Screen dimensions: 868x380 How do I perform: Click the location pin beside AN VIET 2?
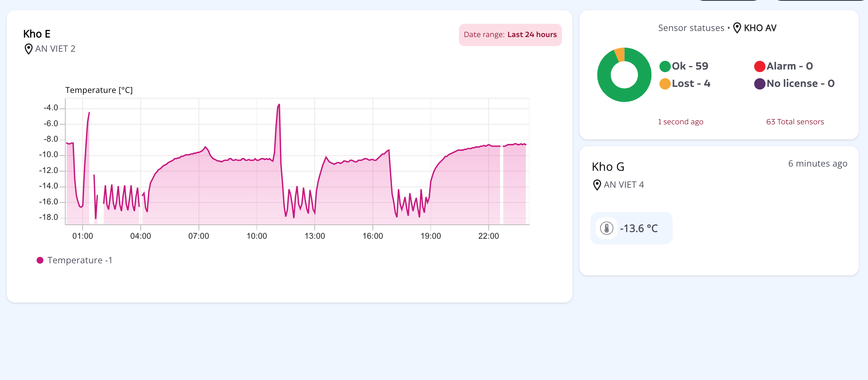28,49
